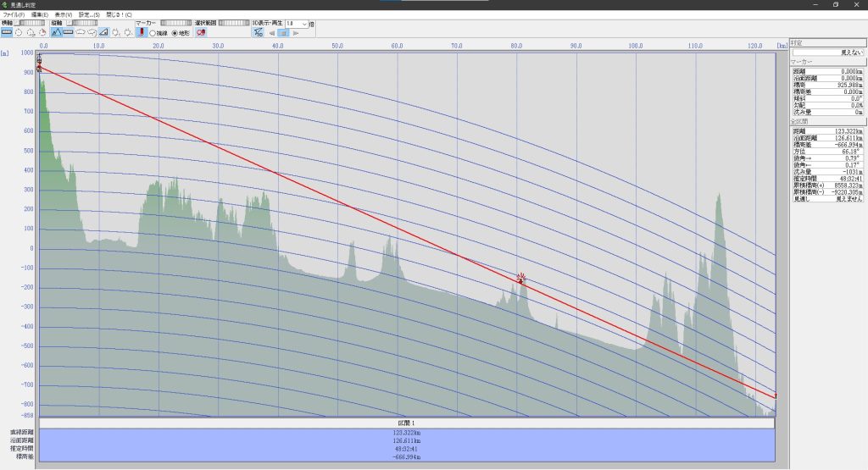
Task: Toggle the ruler icon under 縦軸
Action: pyautogui.click(x=68, y=33)
